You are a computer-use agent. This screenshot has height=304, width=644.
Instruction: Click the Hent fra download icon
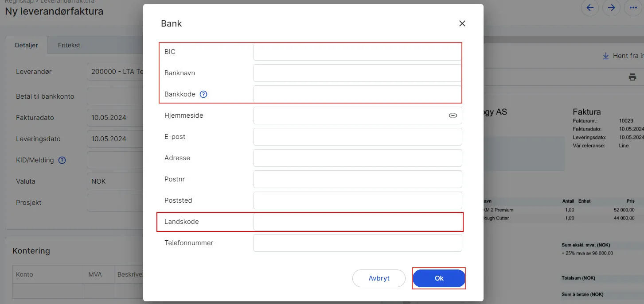coord(606,56)
